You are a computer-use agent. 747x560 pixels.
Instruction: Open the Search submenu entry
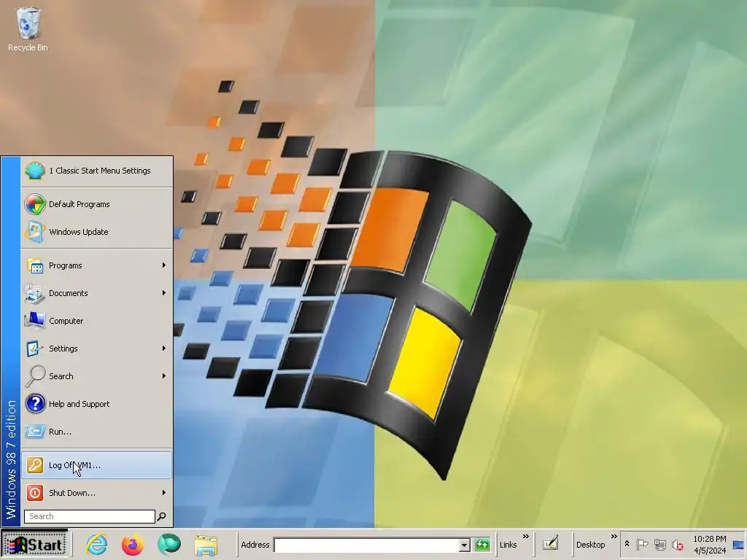[97, 376]
